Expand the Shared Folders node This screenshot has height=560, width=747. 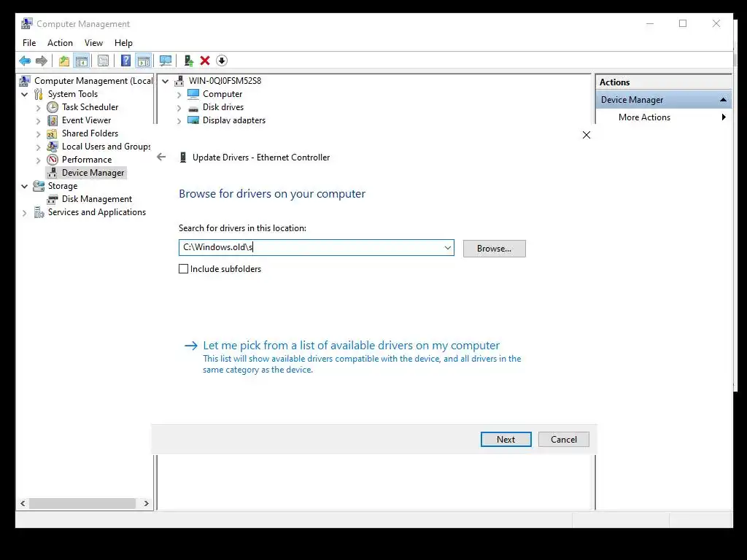tap(38, 134)
